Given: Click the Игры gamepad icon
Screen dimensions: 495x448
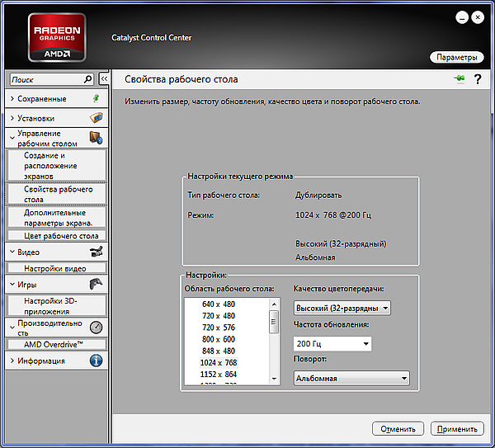Looking at the screenshot, I should click(x=97, y=284).
